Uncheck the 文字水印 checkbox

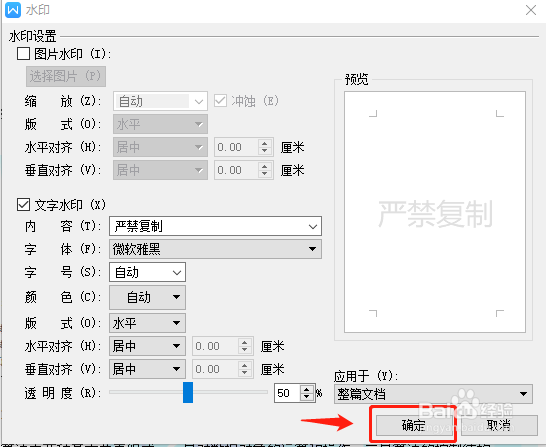pos(23,205)
